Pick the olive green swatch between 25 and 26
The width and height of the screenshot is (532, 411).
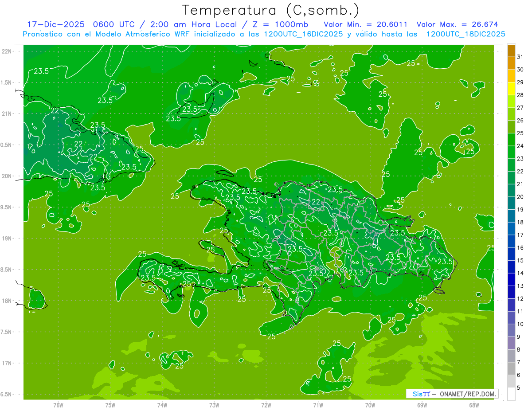coord(511,127)
